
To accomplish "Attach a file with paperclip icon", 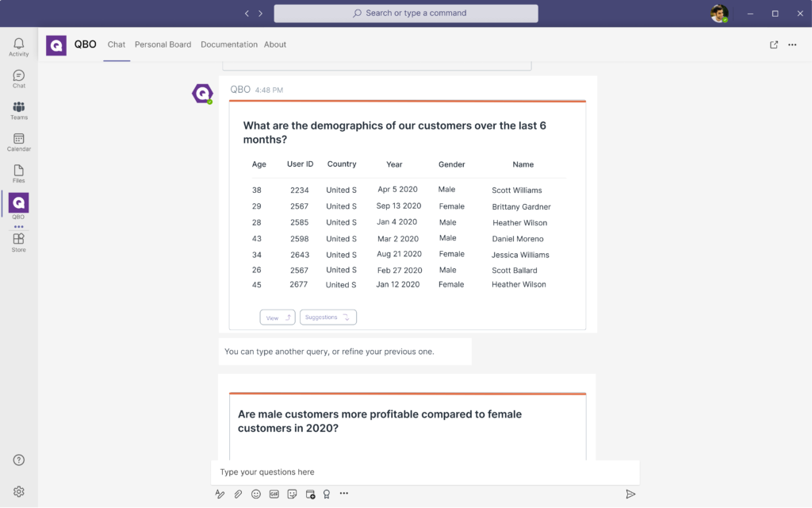I will tap(238, 494).
